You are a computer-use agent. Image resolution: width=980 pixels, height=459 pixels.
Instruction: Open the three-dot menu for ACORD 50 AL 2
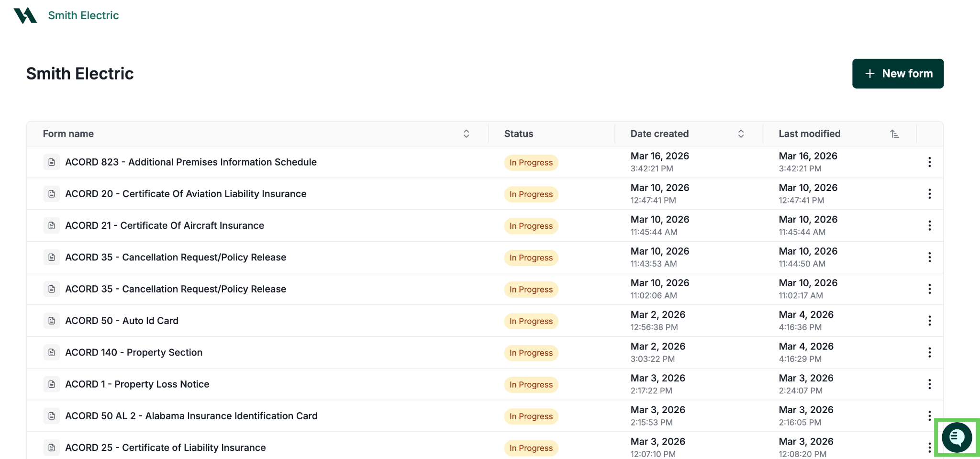[x=929, y=416]
